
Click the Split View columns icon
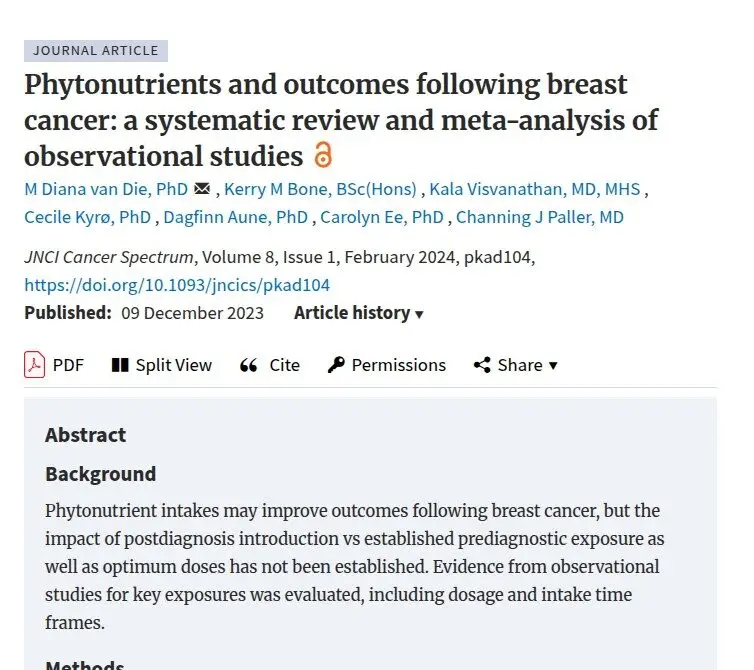(x=120, y=365)
